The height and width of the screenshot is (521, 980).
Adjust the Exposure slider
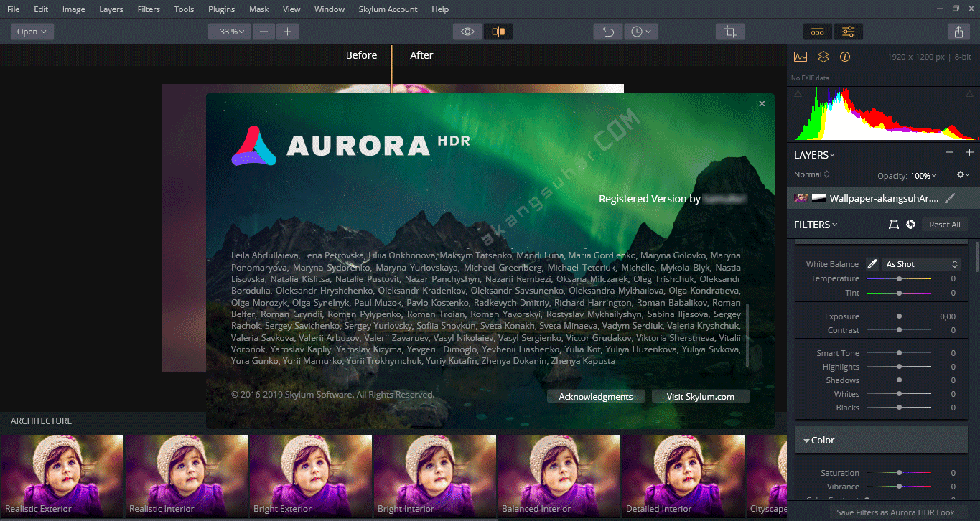(899, 316)
